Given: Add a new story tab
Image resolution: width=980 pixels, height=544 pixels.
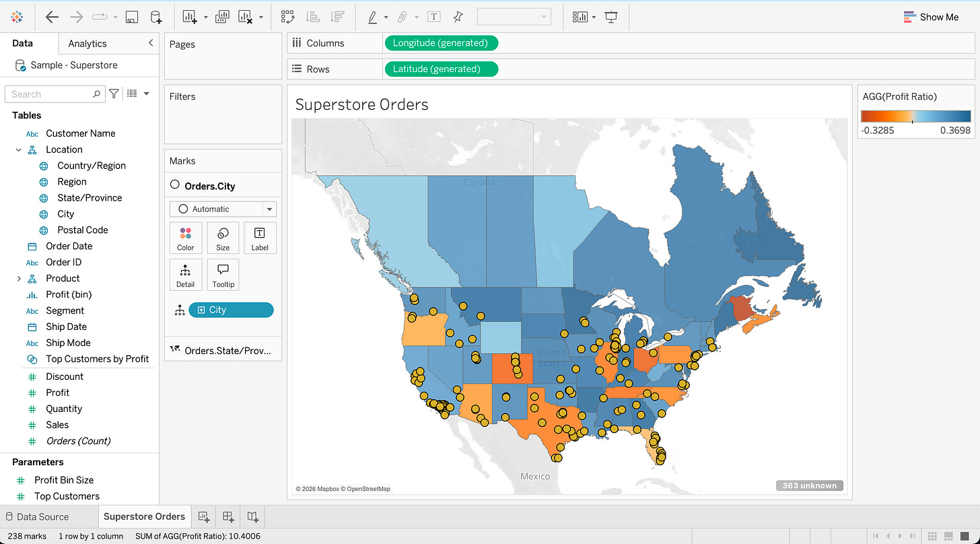Looking at the screenshot, I should click(252, 517).
